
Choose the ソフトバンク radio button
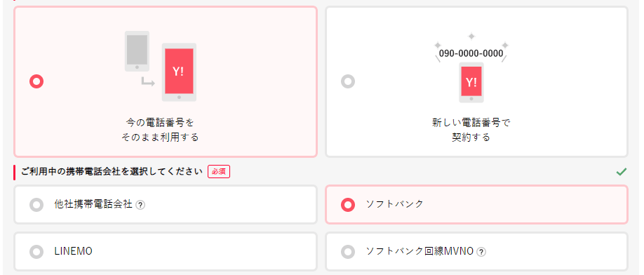(x=348, y=204)
